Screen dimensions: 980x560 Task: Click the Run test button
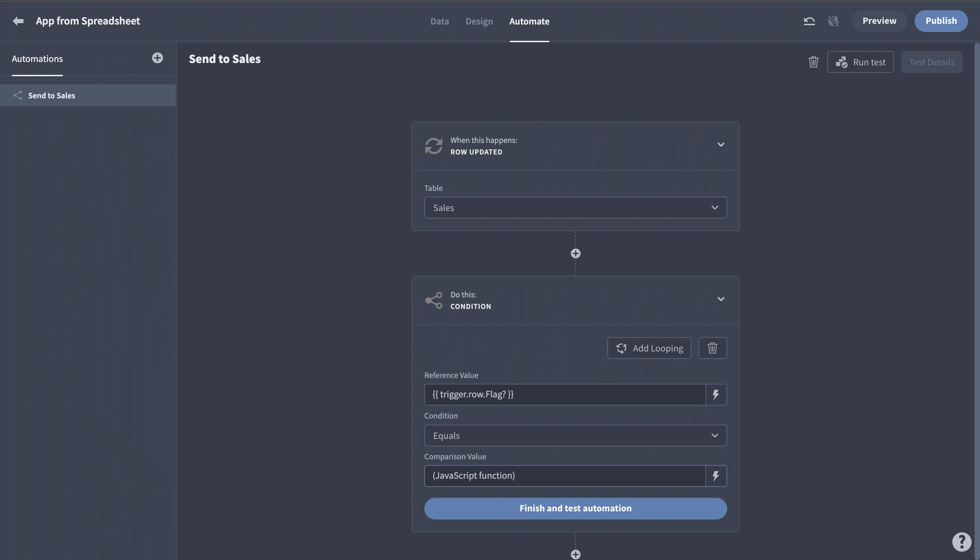tap(860, 62)
